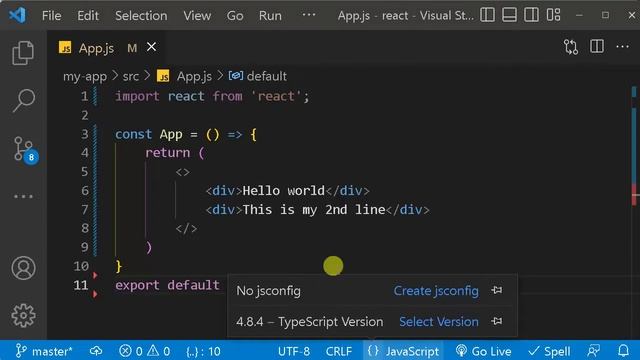Show hidden menus via title bar ellipsis

[309, 15]
